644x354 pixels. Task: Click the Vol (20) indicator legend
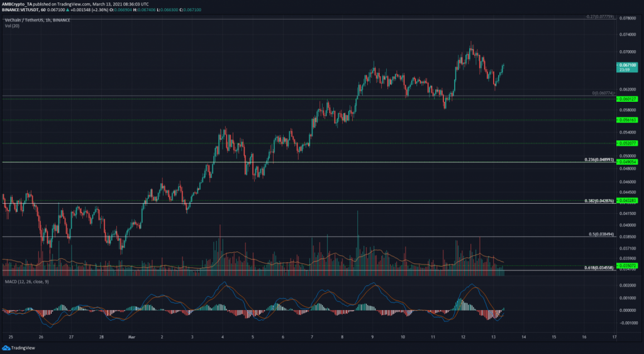(12, 26)
